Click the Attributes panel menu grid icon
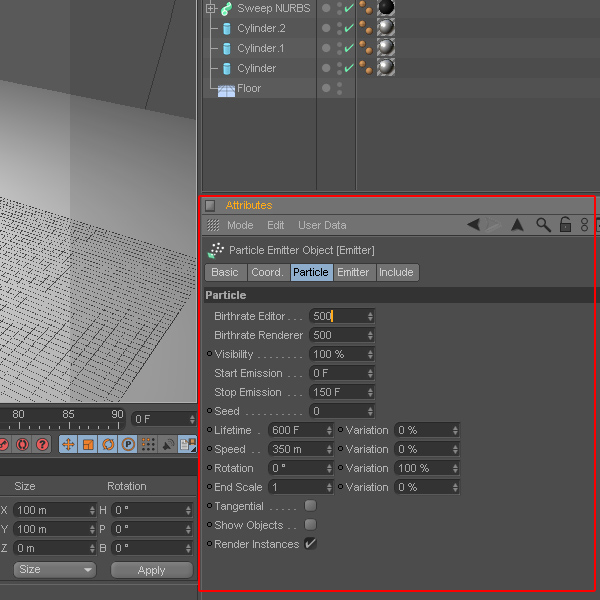Viewport: 600px width, 600px height. coord(213,225)
